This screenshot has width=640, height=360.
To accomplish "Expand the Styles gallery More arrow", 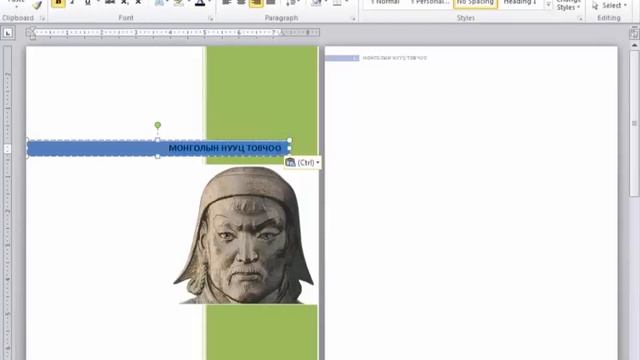I will coord(548,5).
